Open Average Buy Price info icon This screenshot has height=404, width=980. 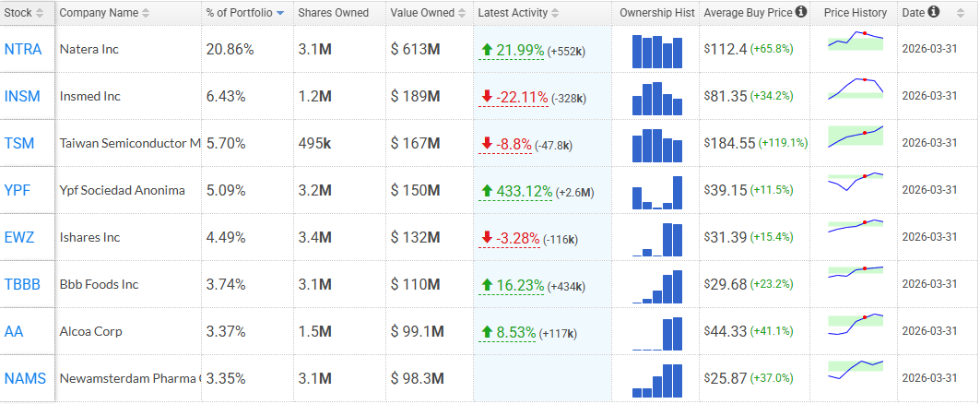[x=801, y=12]
